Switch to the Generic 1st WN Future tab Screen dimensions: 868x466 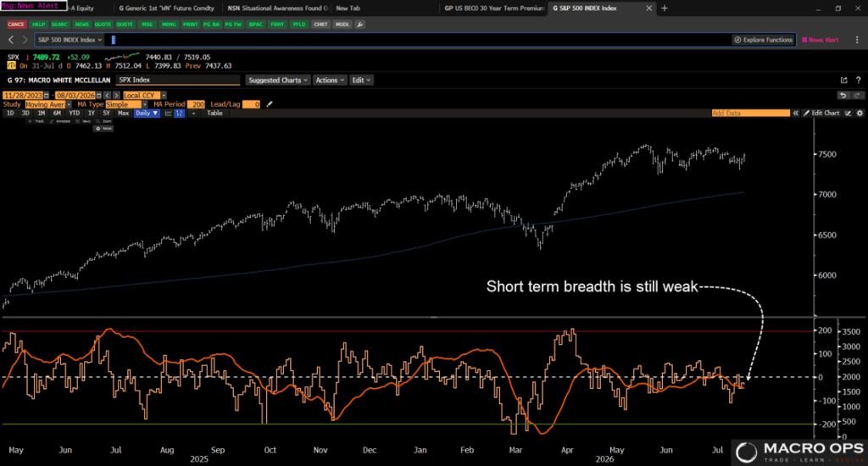pyautogui.click(x=166, y=8)
